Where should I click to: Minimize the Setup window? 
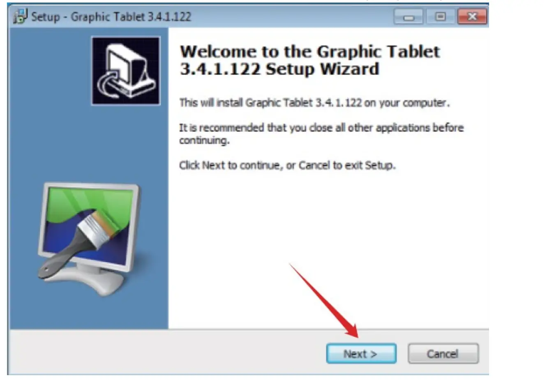tap(408, 17)
